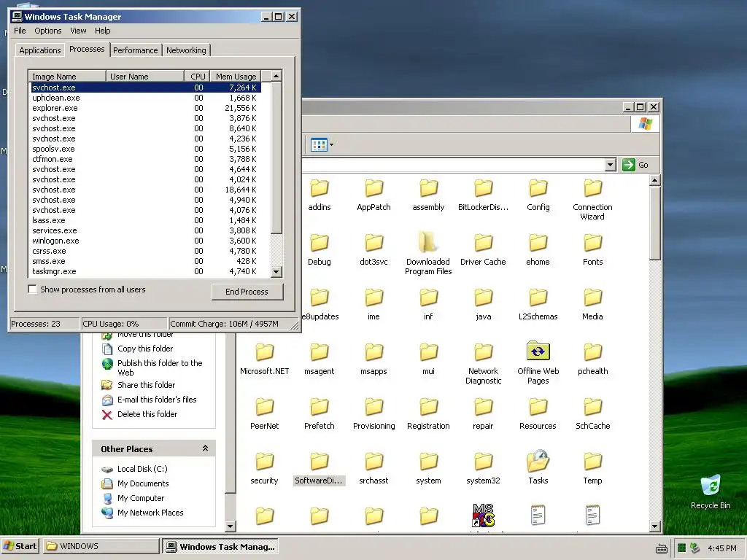Viewport: 747px width, 560px height.
Task: Open My Documents from Other Places
Action: tap(143, 484)
